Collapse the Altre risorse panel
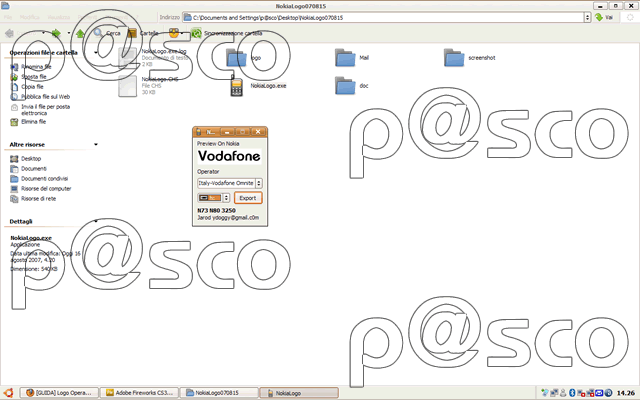Screen dimensions: 640x400 coord(96,144)
